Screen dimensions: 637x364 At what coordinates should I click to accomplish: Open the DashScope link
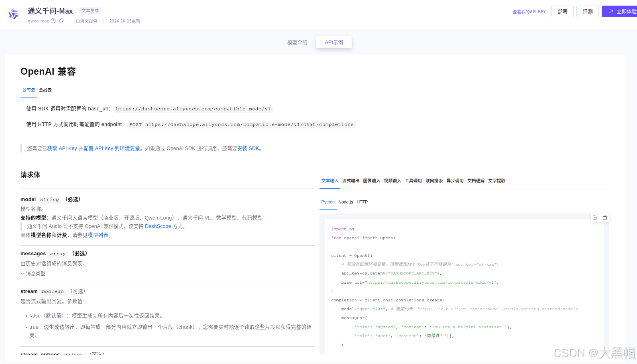tap(158, 226)
